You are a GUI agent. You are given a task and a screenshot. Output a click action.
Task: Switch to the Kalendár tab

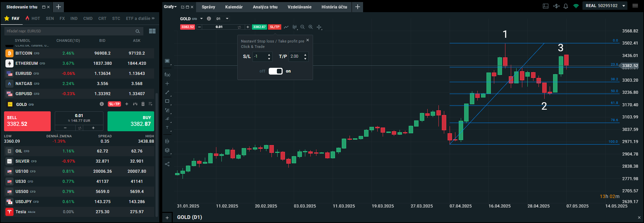234,7
